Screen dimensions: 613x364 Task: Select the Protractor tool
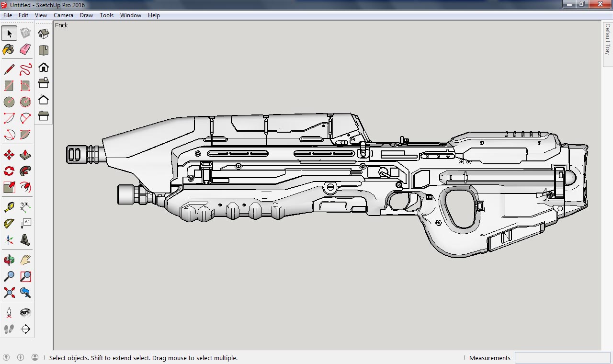point(9,224)
